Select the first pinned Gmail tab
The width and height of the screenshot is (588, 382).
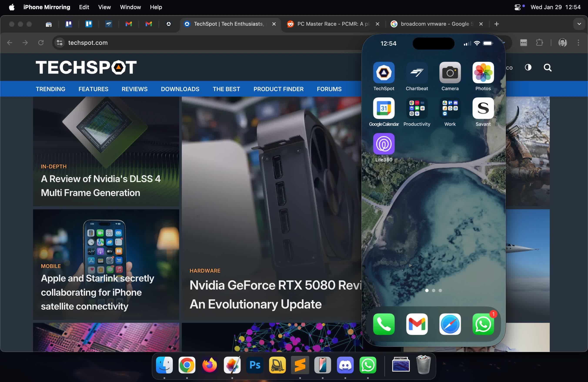[129, 24]
